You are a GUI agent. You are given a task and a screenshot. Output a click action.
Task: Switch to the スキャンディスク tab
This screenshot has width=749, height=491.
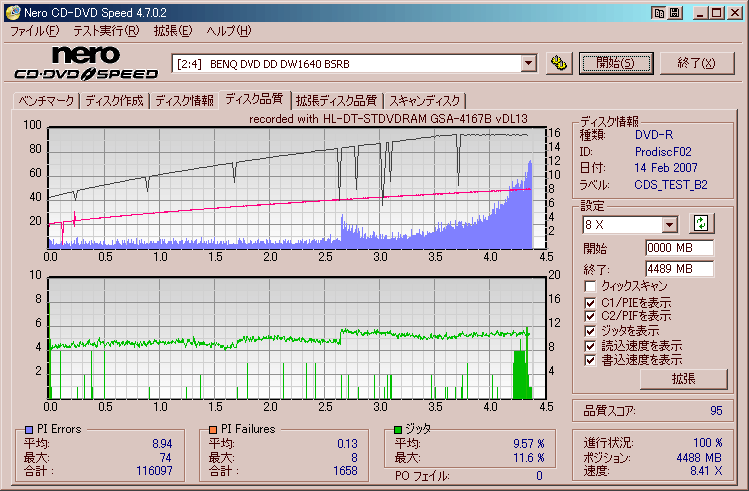click(425, 101)
